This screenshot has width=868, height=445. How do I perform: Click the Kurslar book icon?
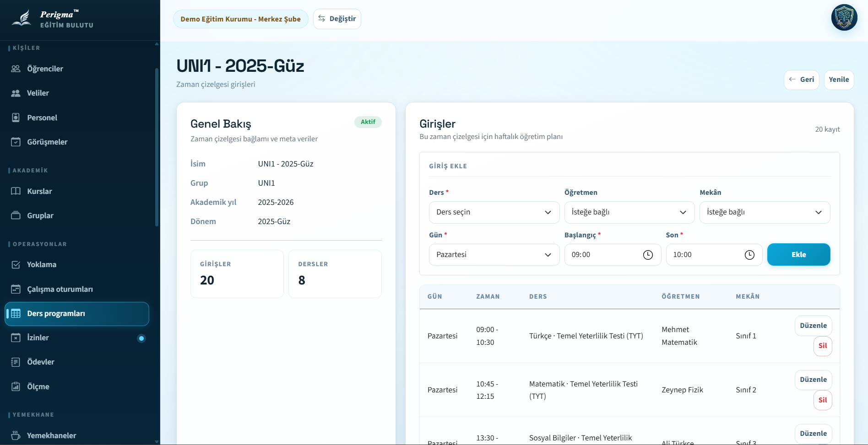[16, 191]
